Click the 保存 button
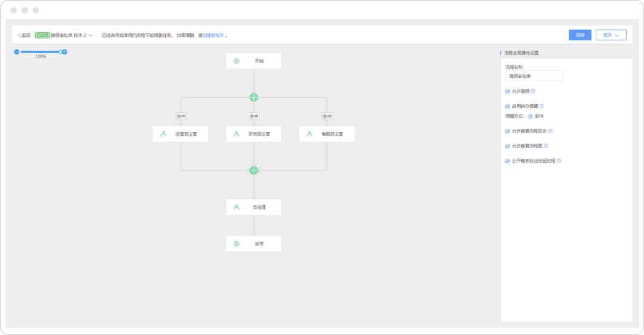The height and width of the screenshot is (335, 644). (x=580, y=35)
